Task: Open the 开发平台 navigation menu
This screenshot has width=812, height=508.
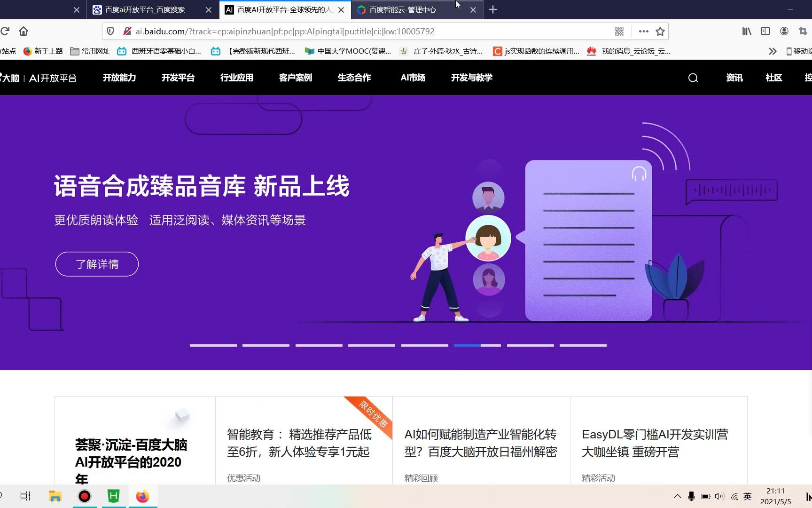Action: click(x=178, y=78)
